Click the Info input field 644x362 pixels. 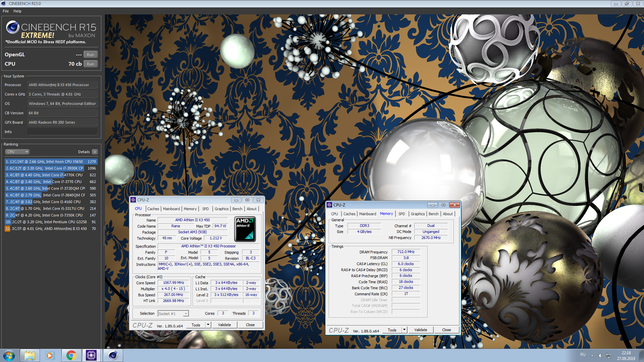click(62, 132)
